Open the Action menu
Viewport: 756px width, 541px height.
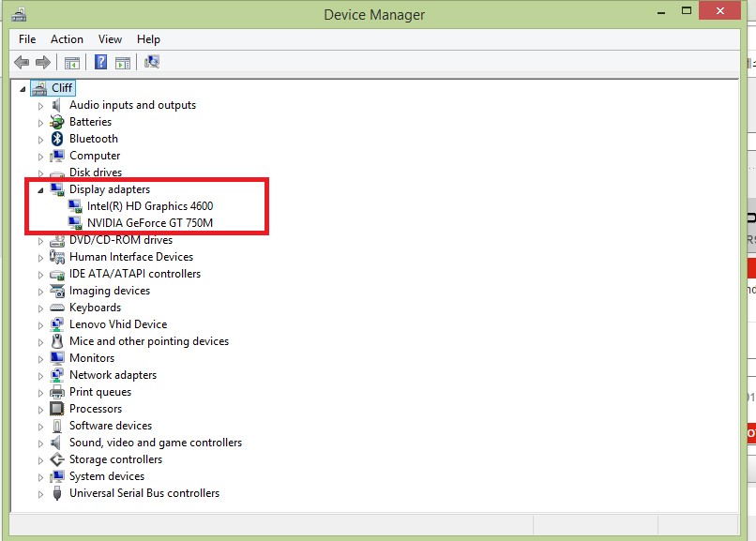(67, 39)
